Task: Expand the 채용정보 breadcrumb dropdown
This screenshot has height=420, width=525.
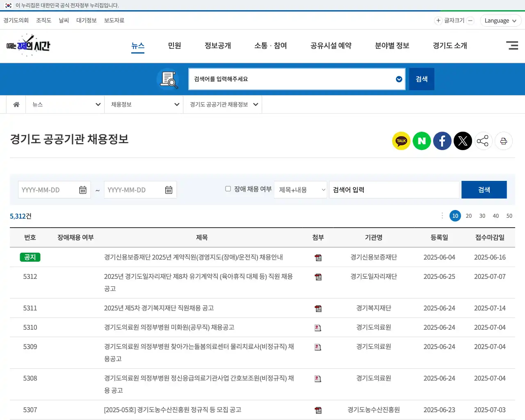Action: [x=144, y=105]
